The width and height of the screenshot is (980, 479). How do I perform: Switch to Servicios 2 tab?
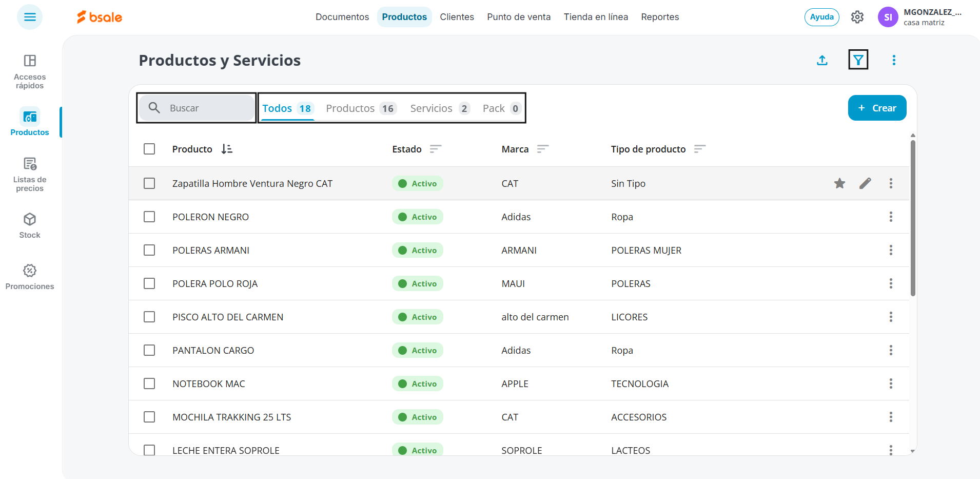tap(440, 108)
